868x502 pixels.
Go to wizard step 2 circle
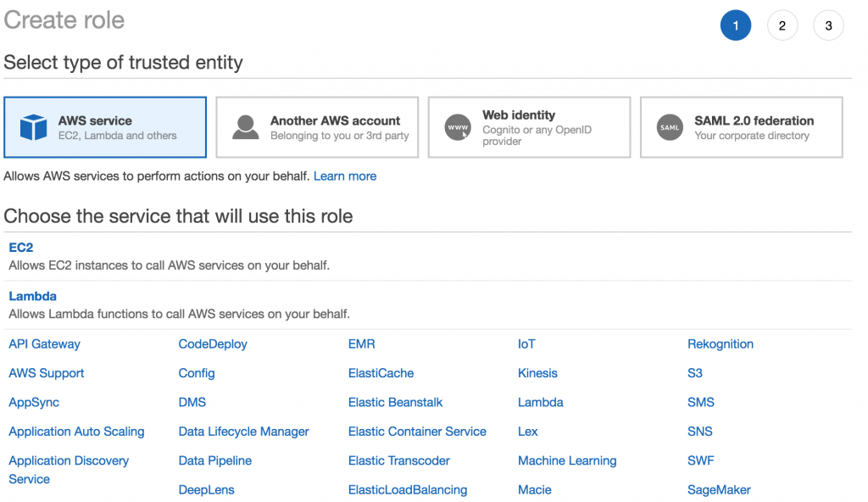(782, 25)
